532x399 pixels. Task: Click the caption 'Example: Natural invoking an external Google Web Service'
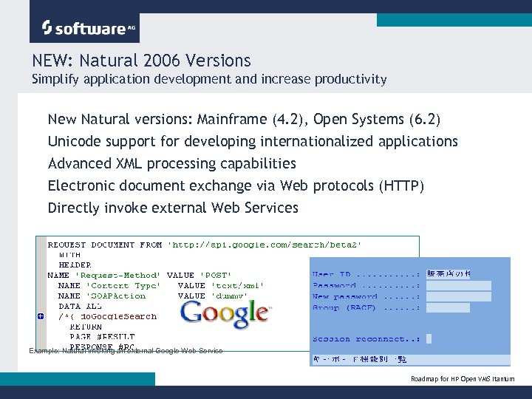126,350
